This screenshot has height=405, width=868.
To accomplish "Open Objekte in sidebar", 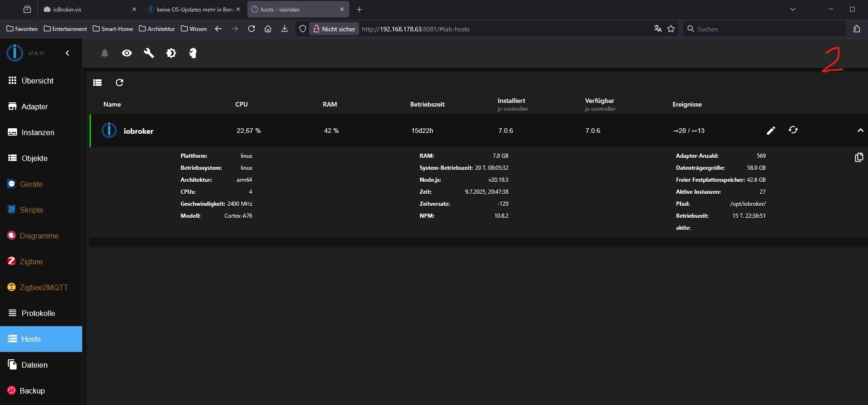I will [41, 158].
